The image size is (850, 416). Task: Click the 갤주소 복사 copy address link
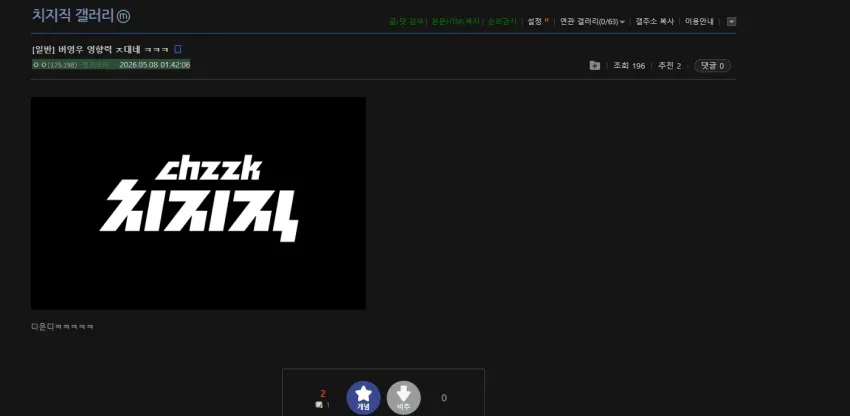point(654,22)
